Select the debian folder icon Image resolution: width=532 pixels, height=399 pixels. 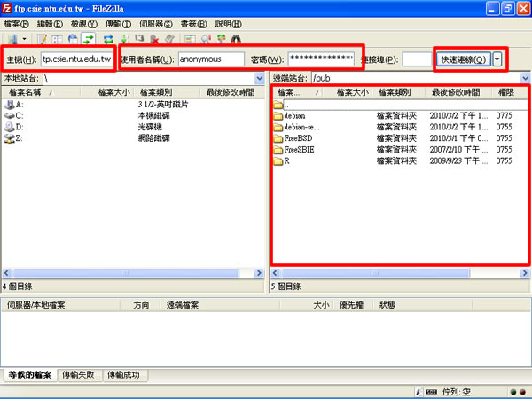[278, 116]
